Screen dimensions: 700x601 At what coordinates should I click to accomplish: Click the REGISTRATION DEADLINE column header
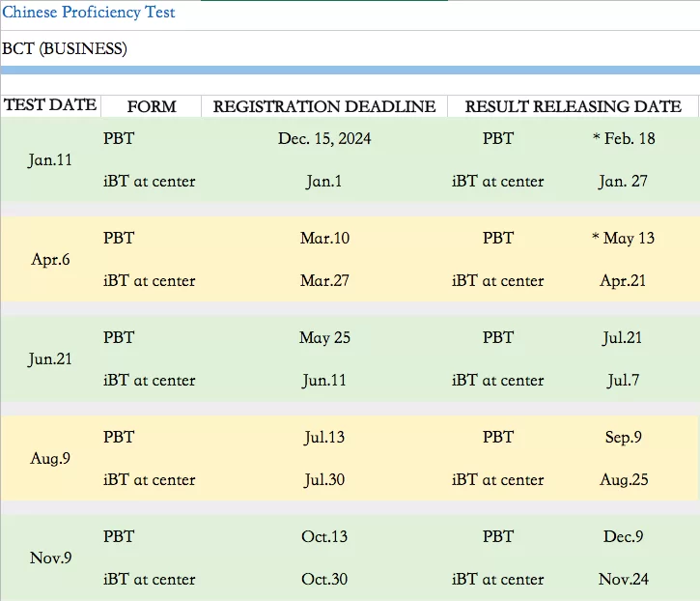pyautogui.click(x=324, y=106)
